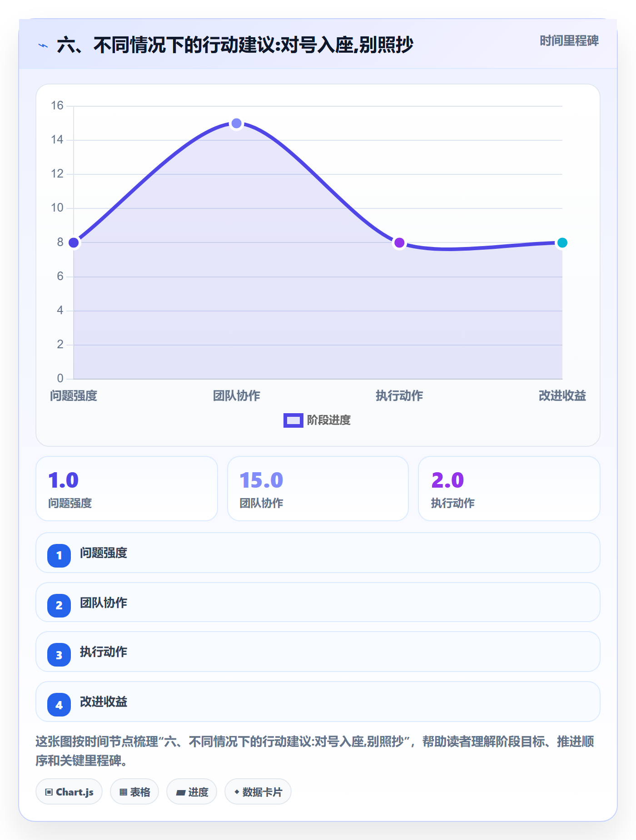636x840 pixels.
Task: Click the 团队协作 text in list row 2
Action: 104,603
